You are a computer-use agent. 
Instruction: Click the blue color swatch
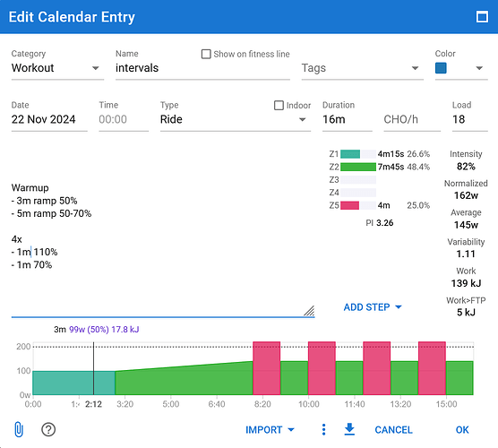click(441, 68)
